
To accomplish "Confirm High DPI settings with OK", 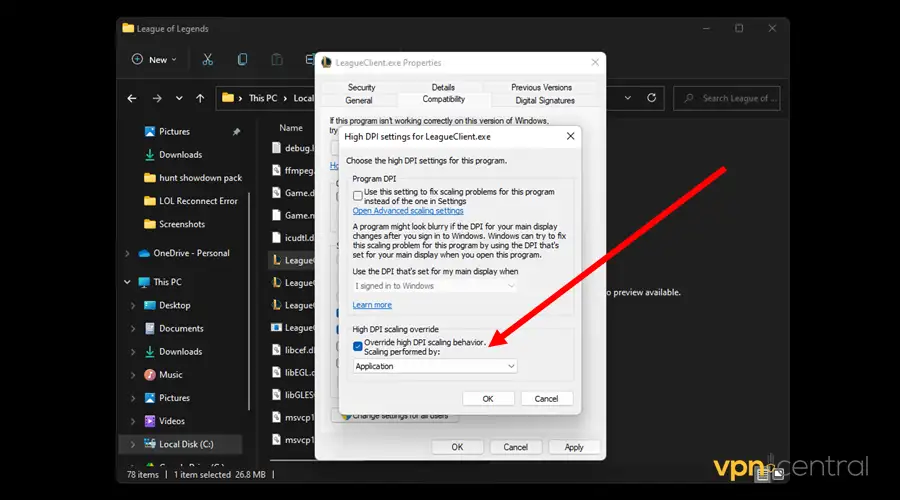I will click(x=488, y=399).
